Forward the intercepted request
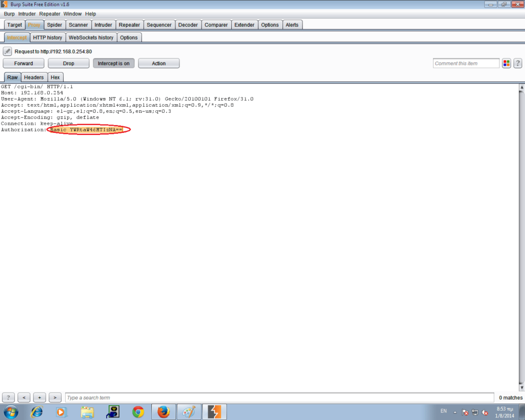Image resolution: width=525 pixels, height=420 pixels. tap(24, 63)
